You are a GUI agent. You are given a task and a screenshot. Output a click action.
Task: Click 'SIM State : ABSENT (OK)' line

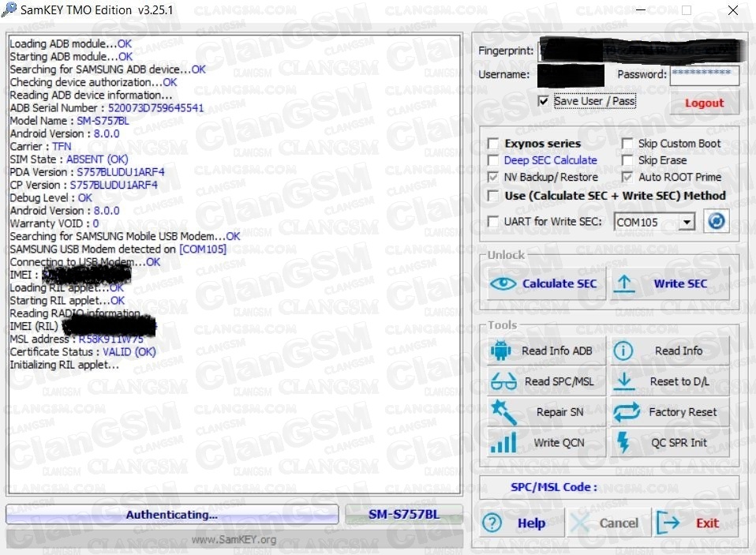point(69,159)
